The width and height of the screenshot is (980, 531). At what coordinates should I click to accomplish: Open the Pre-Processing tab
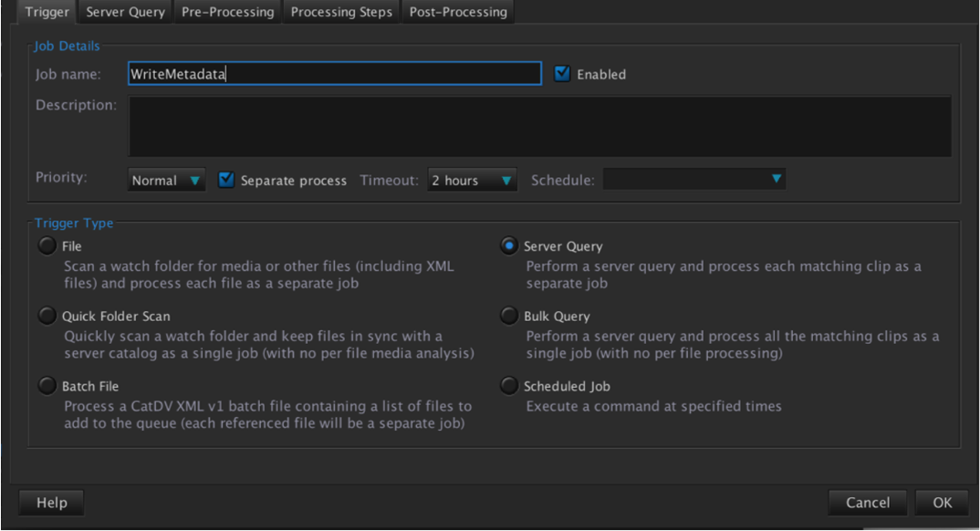click(227, 12)
